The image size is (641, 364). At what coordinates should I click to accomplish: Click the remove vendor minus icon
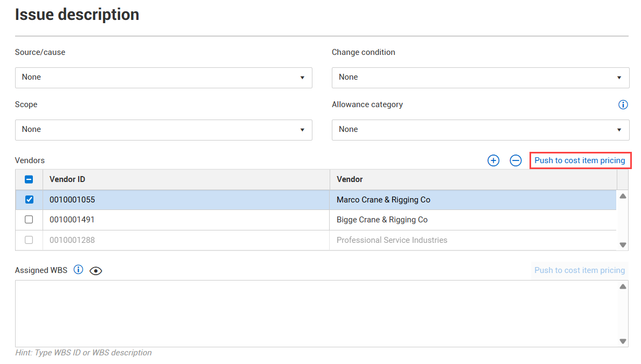515,160
